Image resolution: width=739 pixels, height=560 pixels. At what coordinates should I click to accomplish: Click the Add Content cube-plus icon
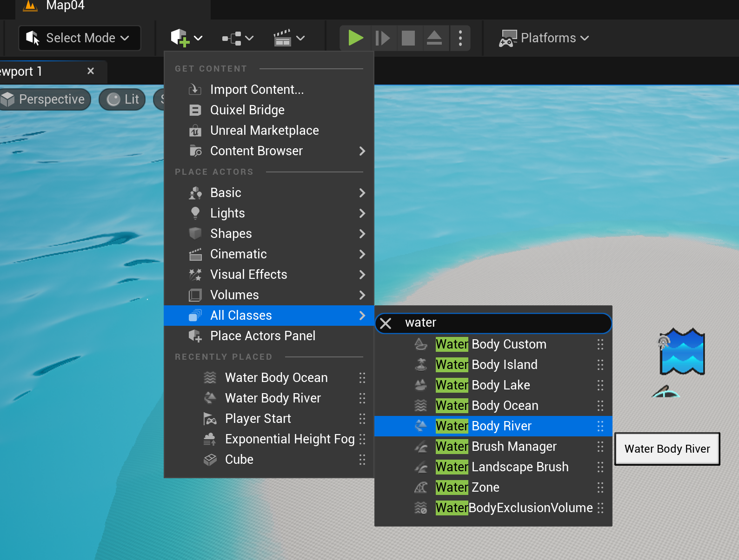180,38
